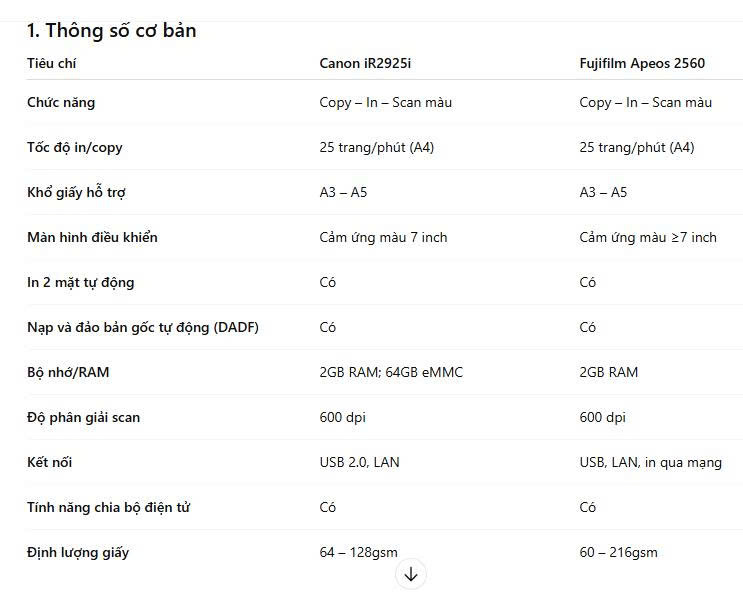This screenshot has width=743, height=597.
Task: Click the "Màn hình điều khiển" row label
Action: (x=92, y=237)
